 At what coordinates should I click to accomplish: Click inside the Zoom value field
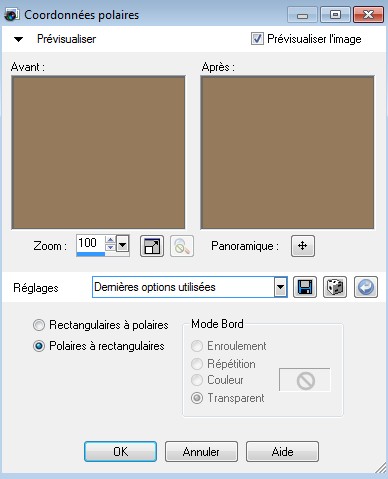[x=90, y=243]
